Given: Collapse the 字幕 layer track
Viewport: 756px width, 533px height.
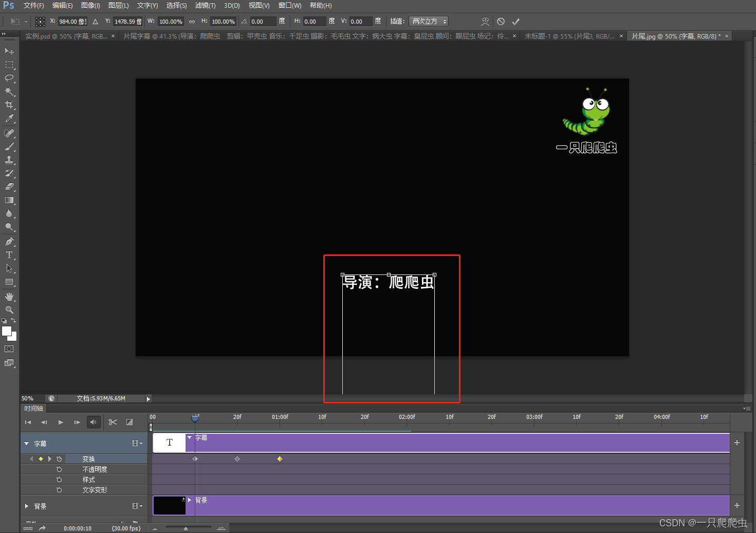Looking at the screenshot, I should click(x=27, y=444).
